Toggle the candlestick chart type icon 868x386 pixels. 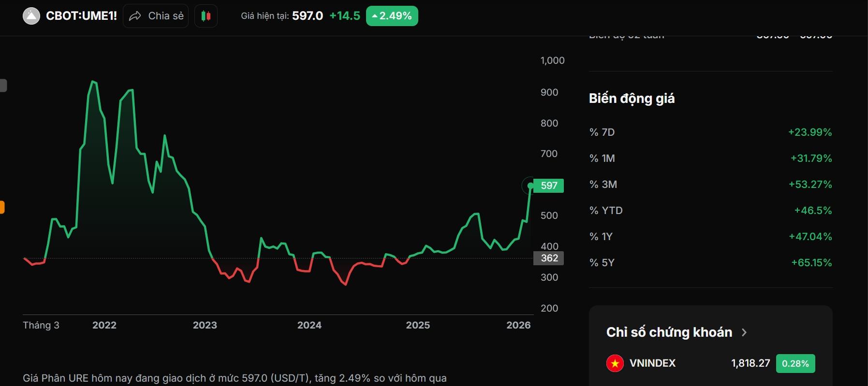tap(206, 16)
